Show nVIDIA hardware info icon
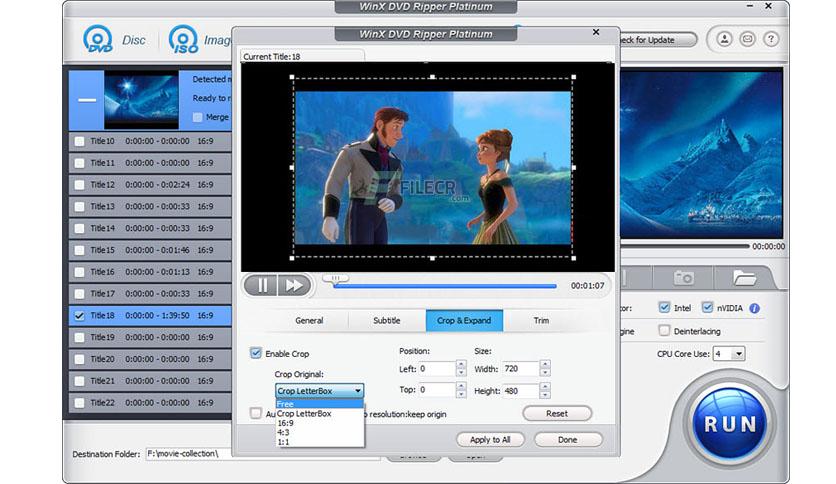The width and height of the screenshot is (836, 484). click(754, 308)
